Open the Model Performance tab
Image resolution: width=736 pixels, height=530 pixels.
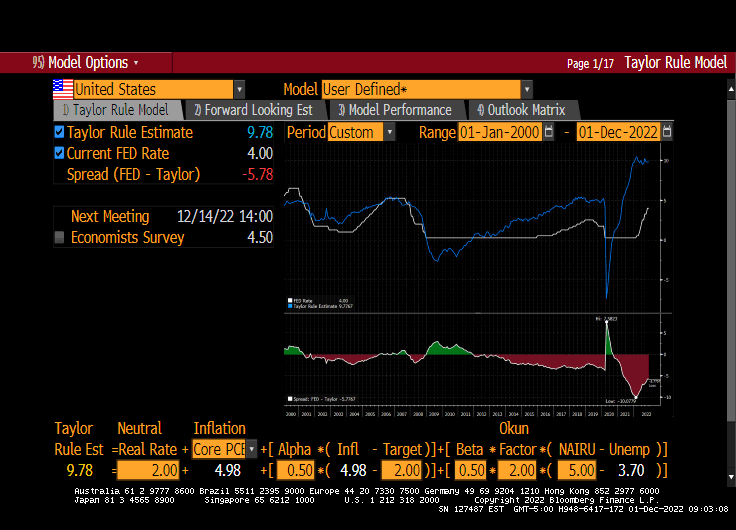[x=394, y=110]
